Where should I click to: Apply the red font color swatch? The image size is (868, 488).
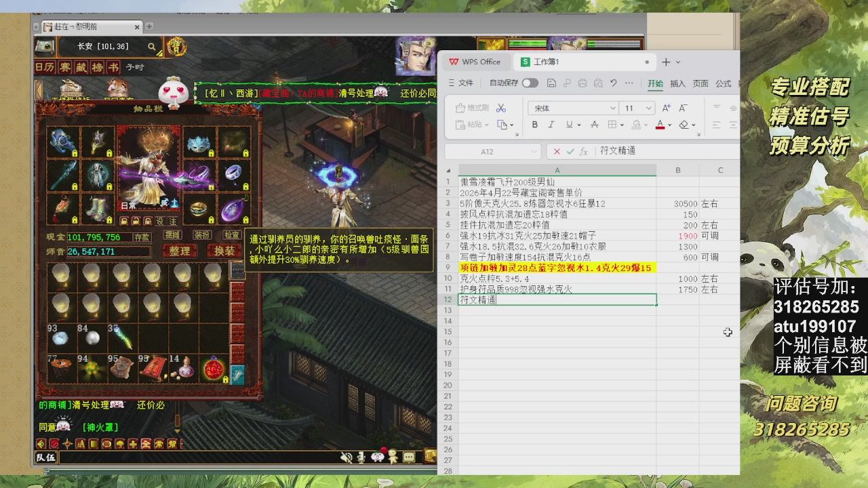point(660,125)
